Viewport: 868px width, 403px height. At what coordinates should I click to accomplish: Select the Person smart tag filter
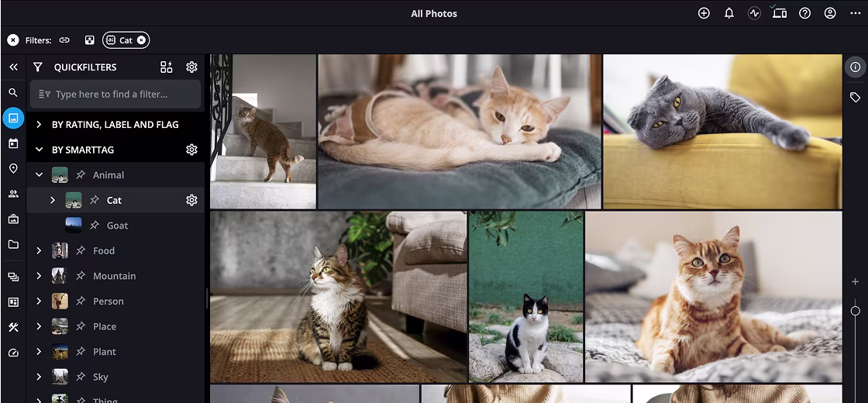(x=108, y=301)
